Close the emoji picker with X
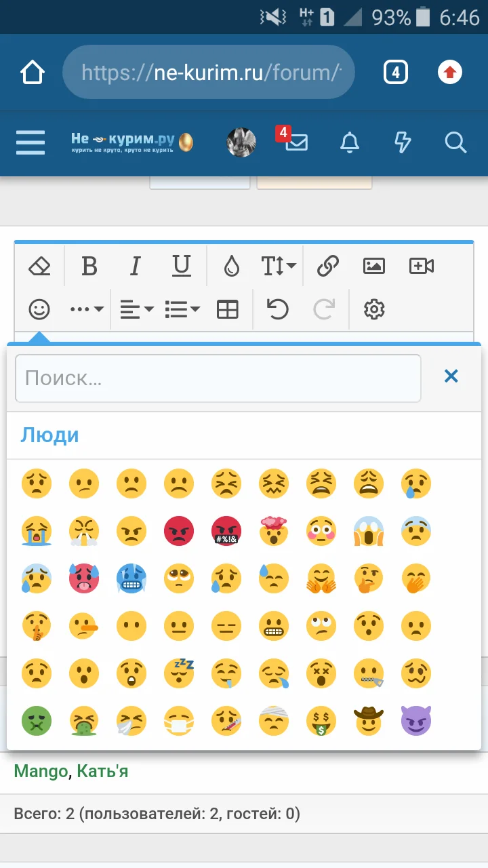The width and height of the screenshot is (488, 868). (451, 376)
